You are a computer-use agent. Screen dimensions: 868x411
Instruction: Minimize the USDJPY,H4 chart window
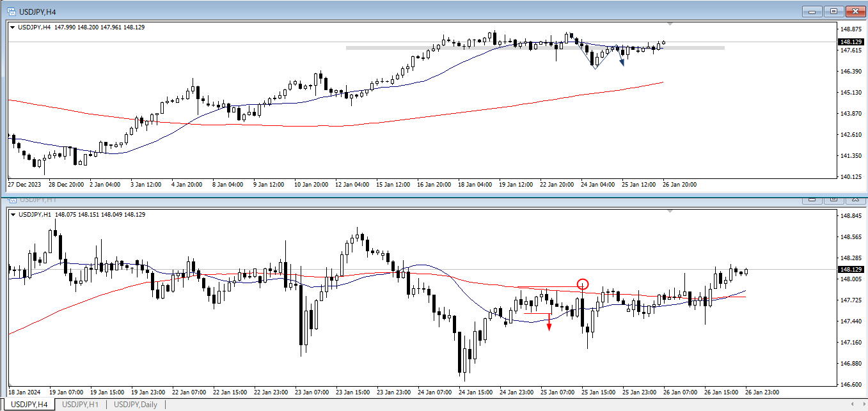(813, 12)
